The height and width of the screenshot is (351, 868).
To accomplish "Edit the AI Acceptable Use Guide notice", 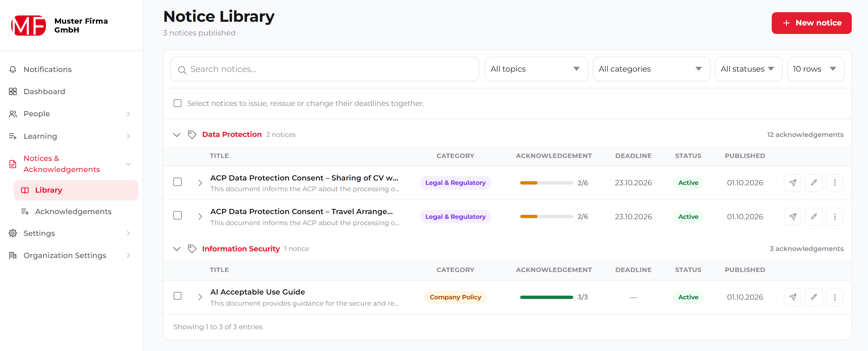I will [x=813, y=297].
